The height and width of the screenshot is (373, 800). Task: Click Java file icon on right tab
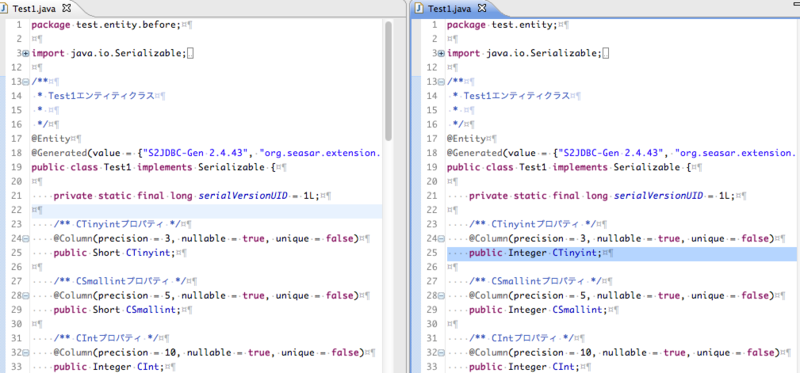click(419, 9)
